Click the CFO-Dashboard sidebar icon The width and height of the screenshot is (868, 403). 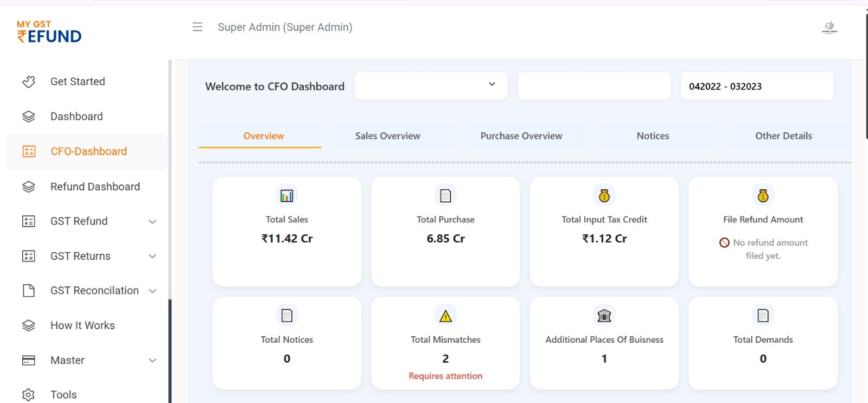click(x=29, y=151)
